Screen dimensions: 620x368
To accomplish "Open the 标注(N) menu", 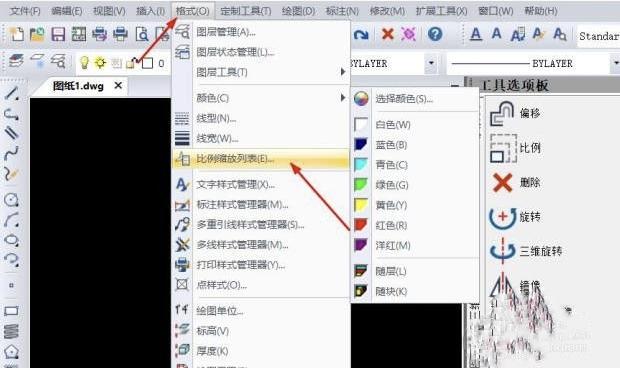I will pos(342,11).
